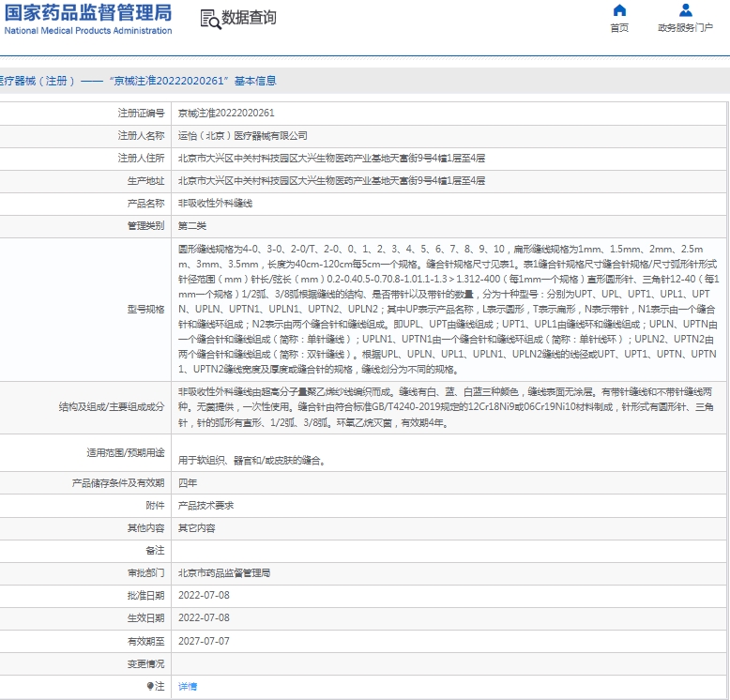Click the 型号规格 label cell

84,310
